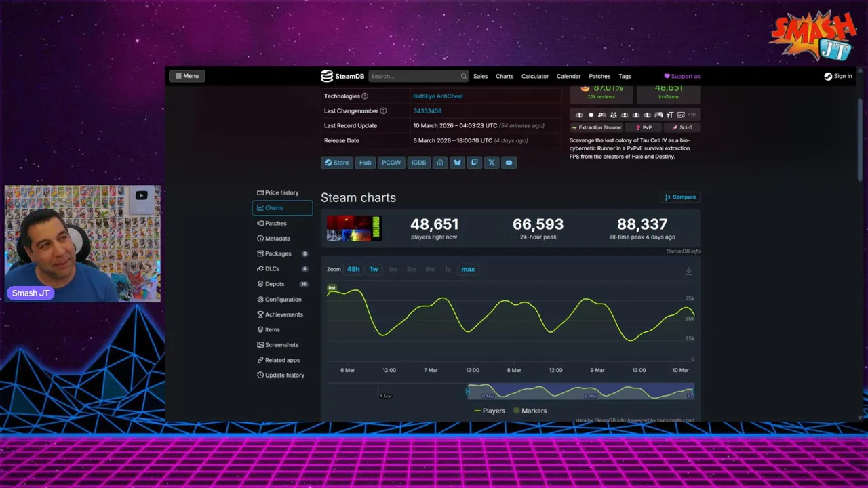This screenshot has width=868, height=488.
Task: Set chart zoom to 48h
Action: [353, 269]
